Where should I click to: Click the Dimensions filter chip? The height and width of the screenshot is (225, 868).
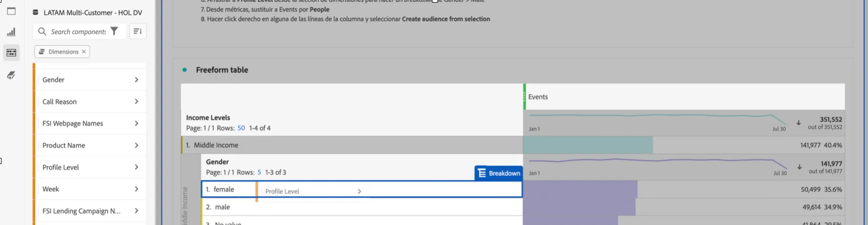[62, 51]
